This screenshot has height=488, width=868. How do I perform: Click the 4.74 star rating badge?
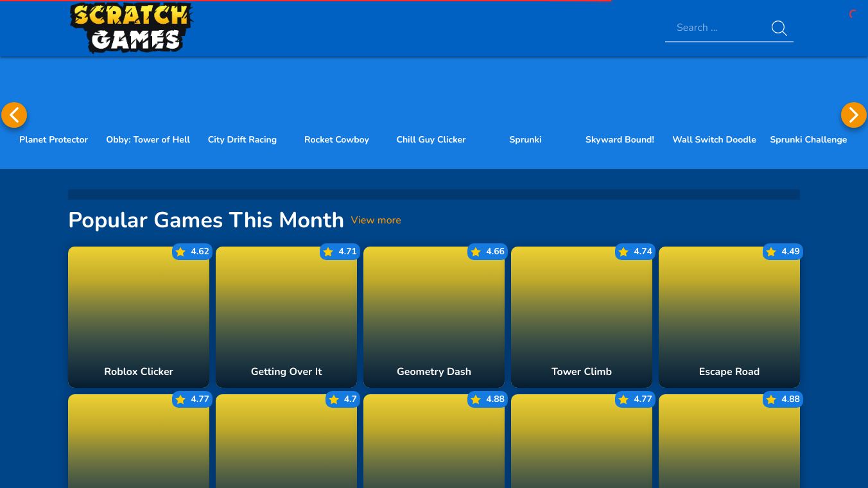(635, 252)
